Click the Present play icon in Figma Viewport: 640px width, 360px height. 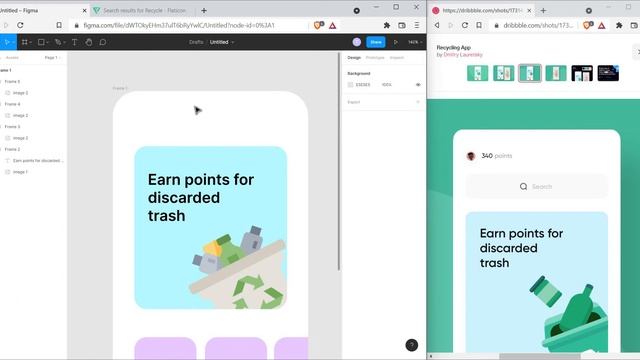(x=395, y=42)
